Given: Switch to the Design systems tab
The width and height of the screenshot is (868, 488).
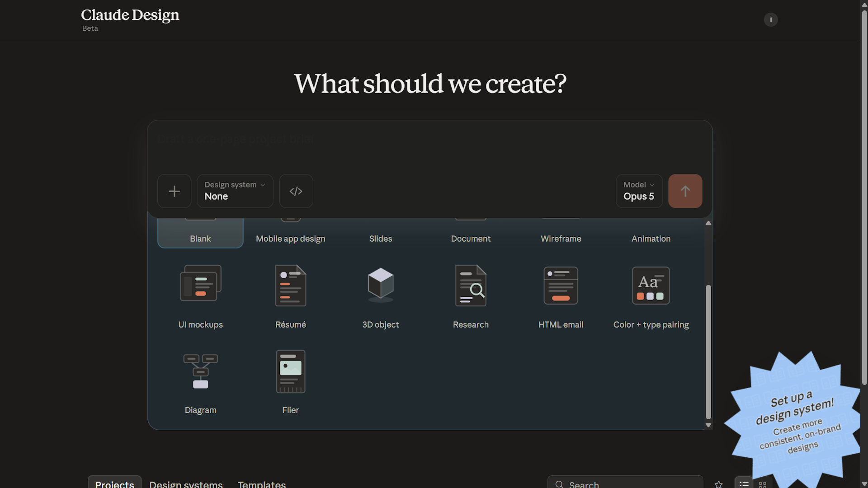Looking at the screenshot, I should (x=186, y=484).
